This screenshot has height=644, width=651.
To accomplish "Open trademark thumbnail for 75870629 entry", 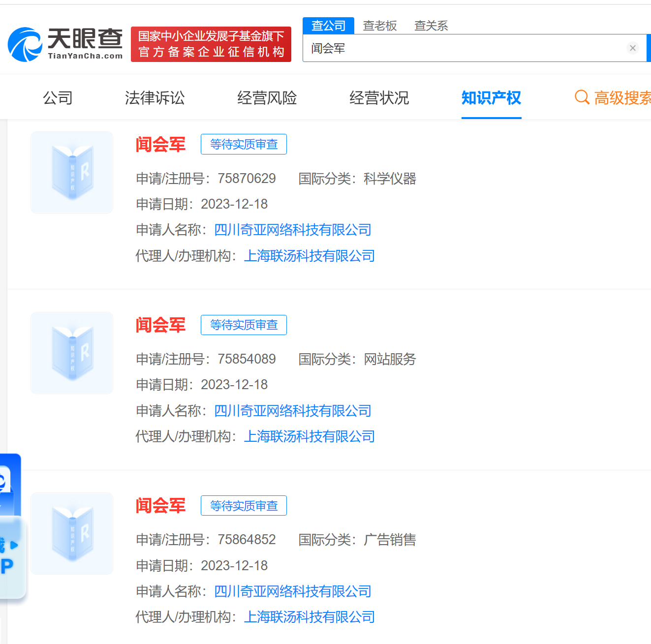I will pos(72,172).
